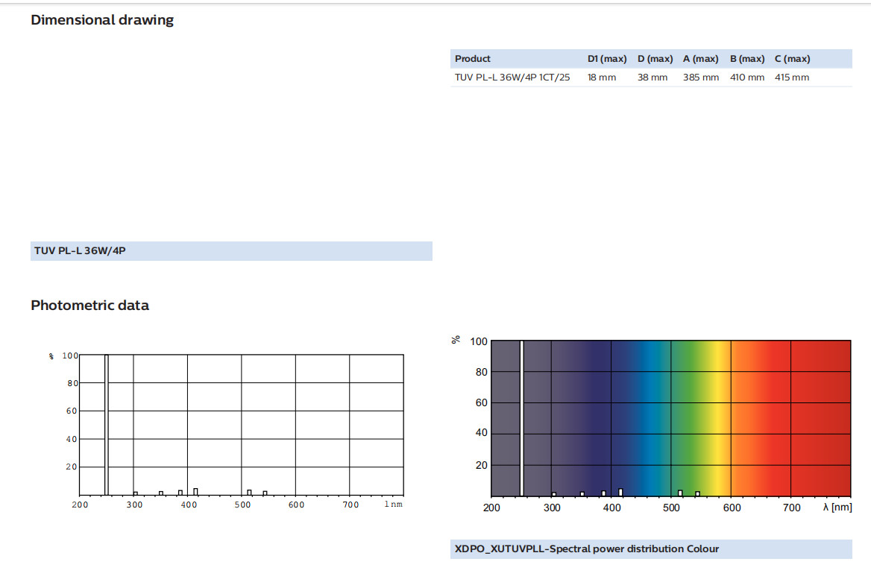Click the TUV PL-L 36W/4P caption bar

click(231, 251)
